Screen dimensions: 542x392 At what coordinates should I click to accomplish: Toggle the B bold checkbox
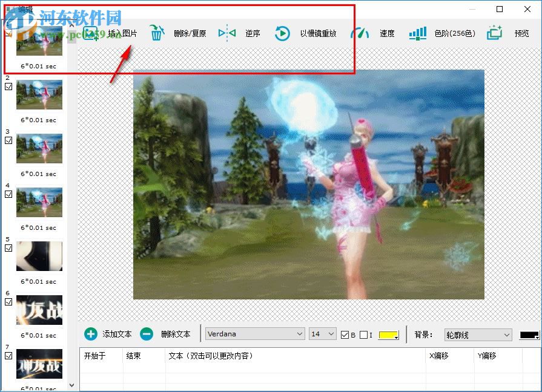point(344,335)
